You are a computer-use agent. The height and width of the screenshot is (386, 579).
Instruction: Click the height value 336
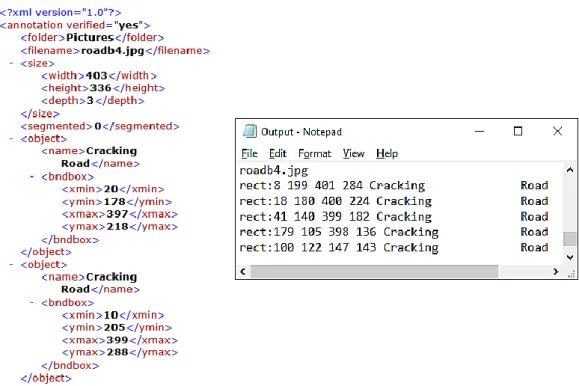[100, 88]
